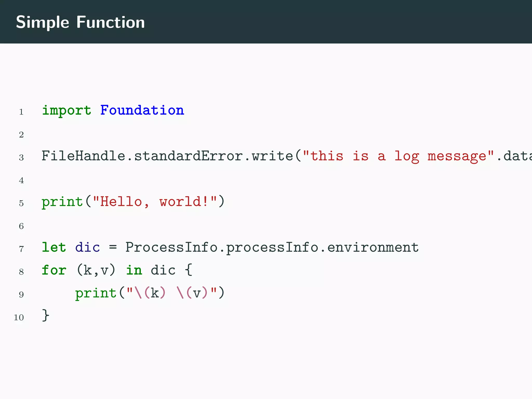Click the closing brace on line 10
Screen dimensions: 532x399
click(x=45, y=315)
